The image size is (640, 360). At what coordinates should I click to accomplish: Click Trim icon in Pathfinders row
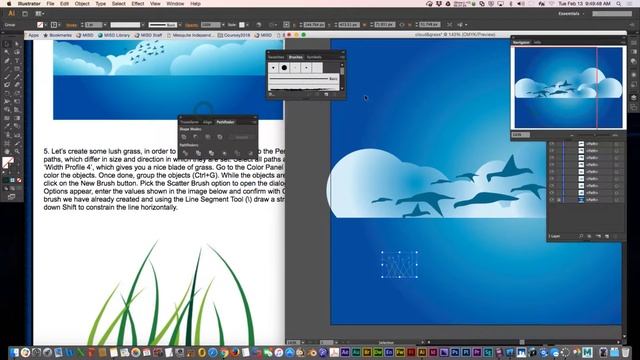198,153
